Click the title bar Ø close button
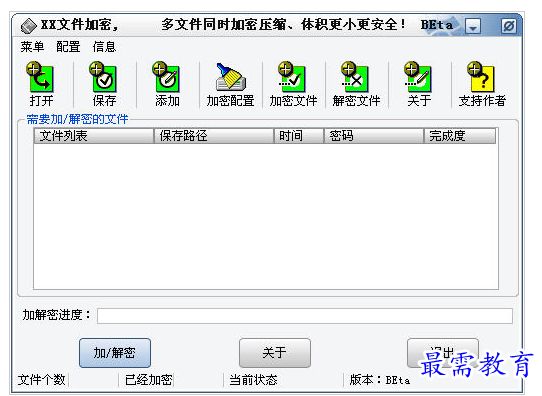 (x=509, y=26)
